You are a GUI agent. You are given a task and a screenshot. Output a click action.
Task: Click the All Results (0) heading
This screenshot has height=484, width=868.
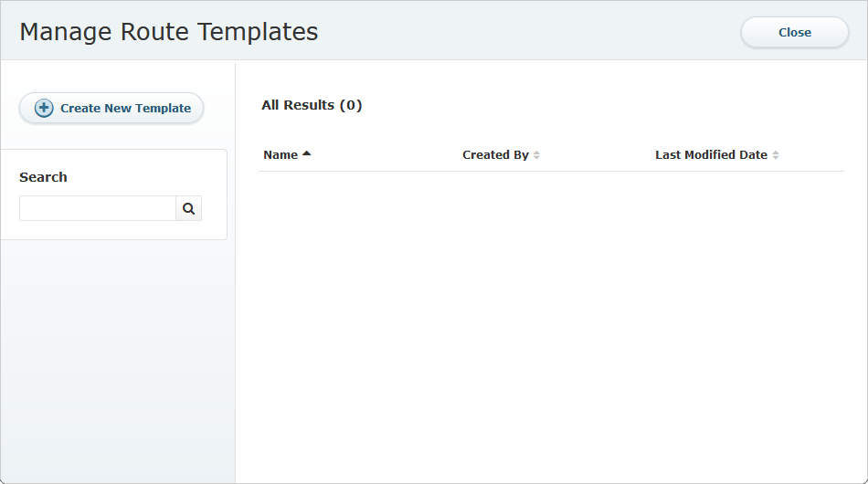click(x=312, y=105)
